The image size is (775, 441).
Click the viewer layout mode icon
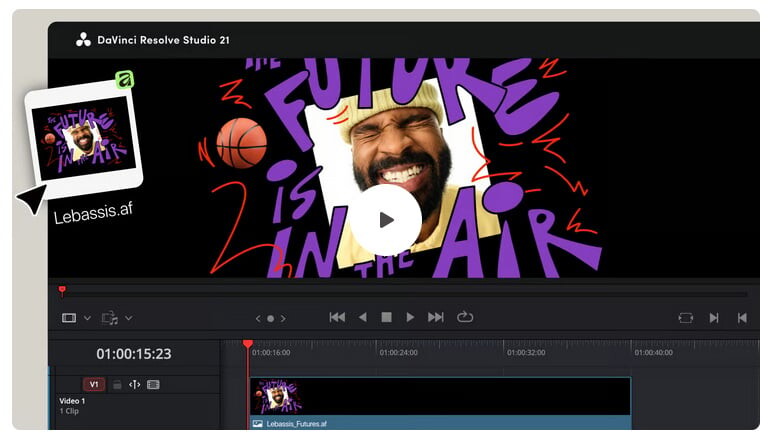coord(69,318)
